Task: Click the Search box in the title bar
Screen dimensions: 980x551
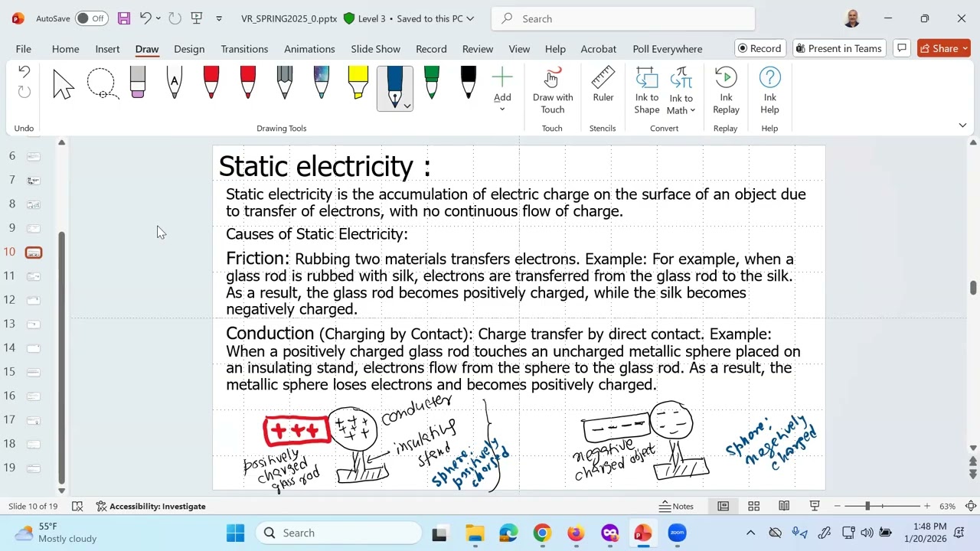Action: (623, 18)
